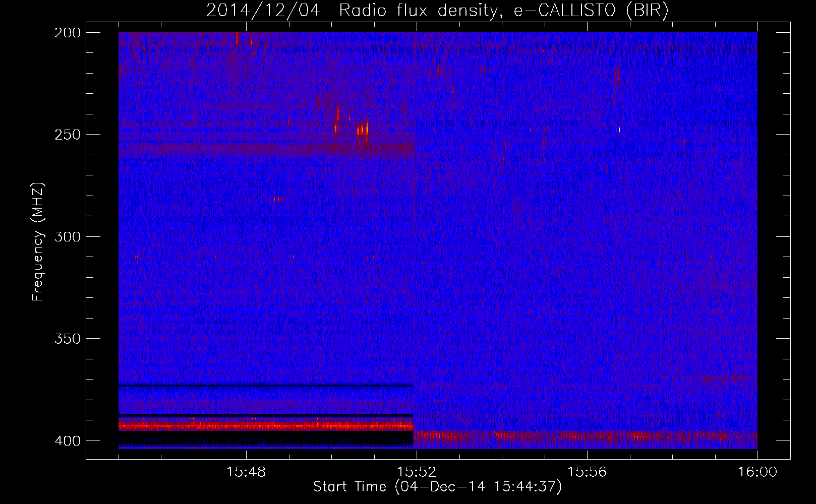816x504 pixels.
Task: Click the 350 frequency tick label
Action: click(x=67, y=339)
